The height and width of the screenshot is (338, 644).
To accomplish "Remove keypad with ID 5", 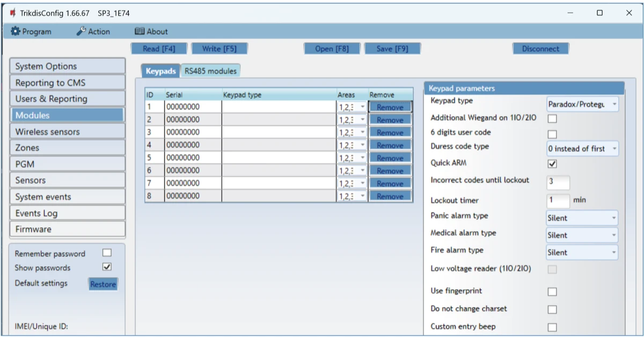I will (x=390, y=158).
